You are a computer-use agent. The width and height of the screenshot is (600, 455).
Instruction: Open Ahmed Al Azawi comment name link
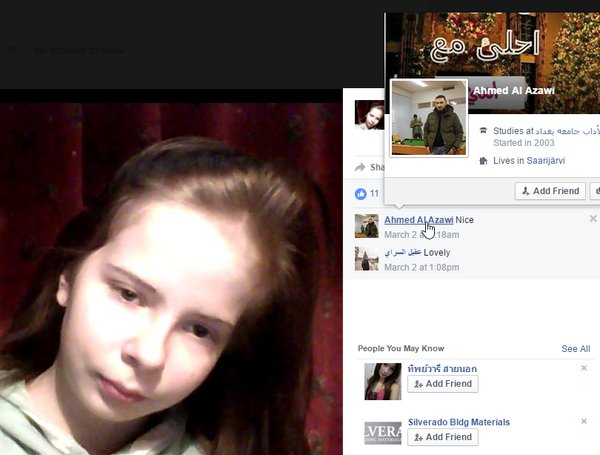click(419, 220)
